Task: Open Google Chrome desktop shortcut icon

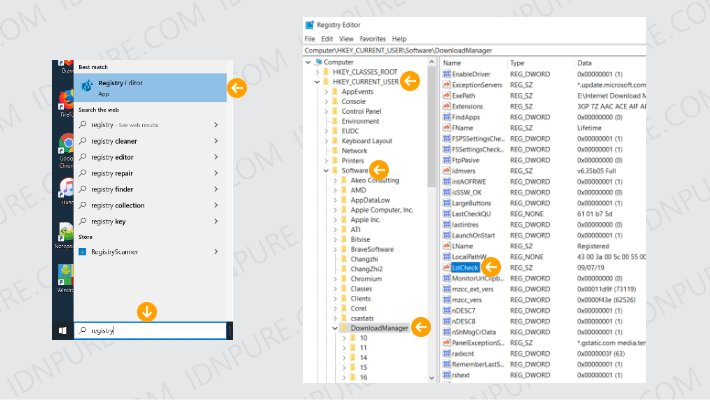Action: click(67, 145)
